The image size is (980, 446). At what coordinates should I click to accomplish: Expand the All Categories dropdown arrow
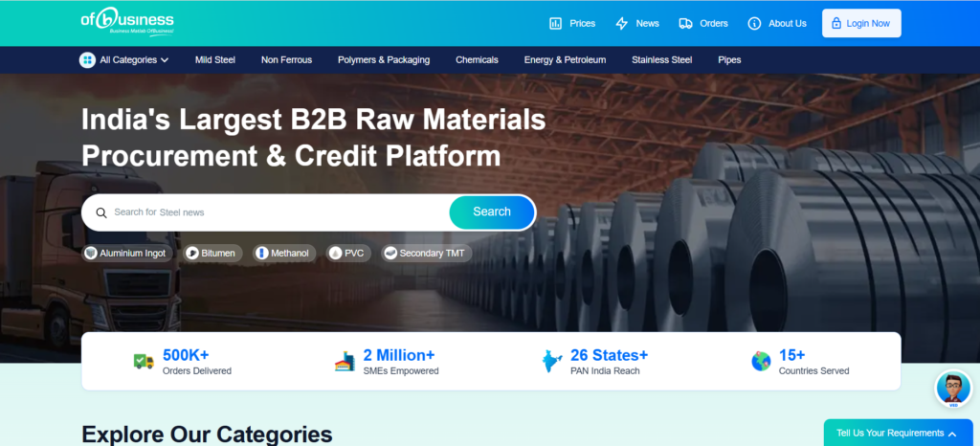pos(165,60)
